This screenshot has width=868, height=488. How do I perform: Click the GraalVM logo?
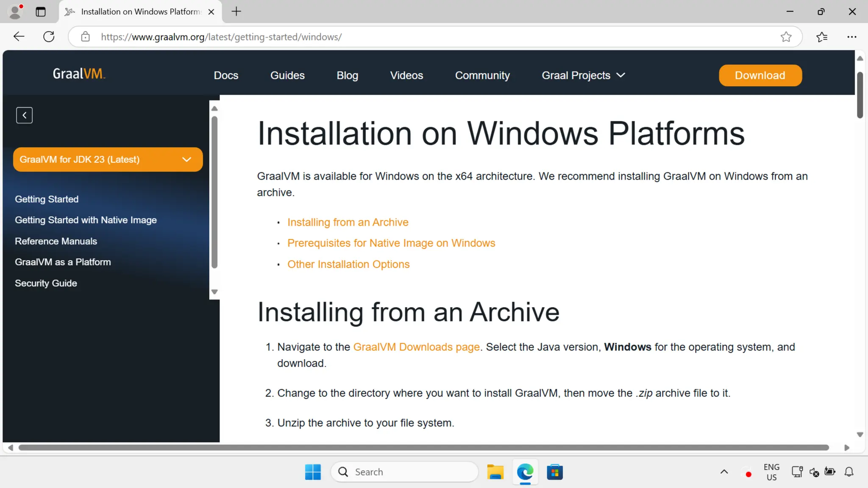(x=79, y=74)
